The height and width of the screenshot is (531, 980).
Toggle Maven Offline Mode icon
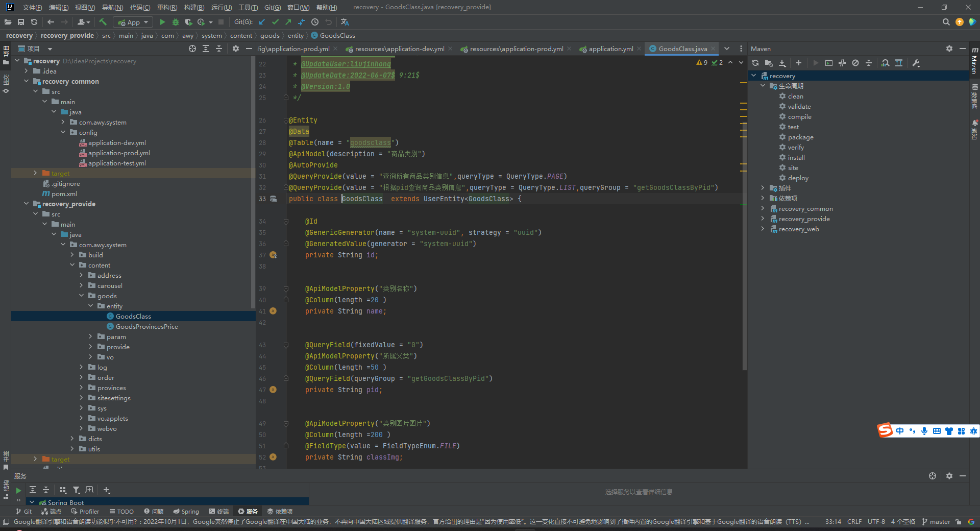pyautogui.click(x=842, y=63)
